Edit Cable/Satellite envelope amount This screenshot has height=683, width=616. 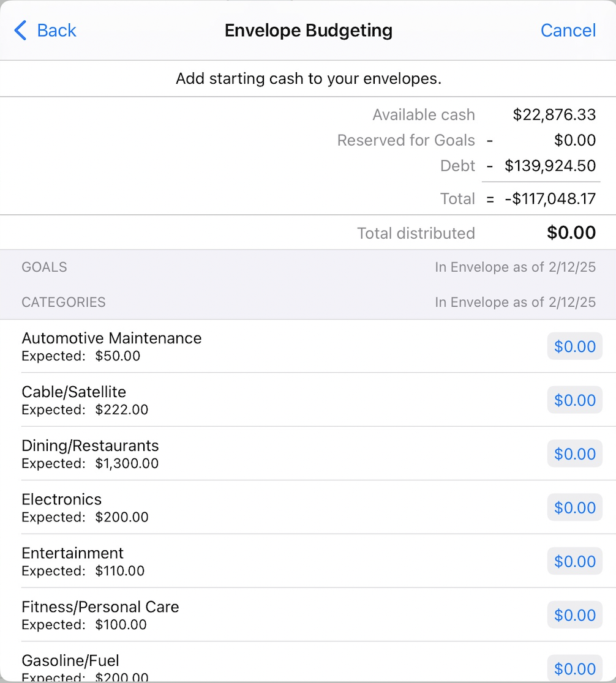click(x=574, y=400)
